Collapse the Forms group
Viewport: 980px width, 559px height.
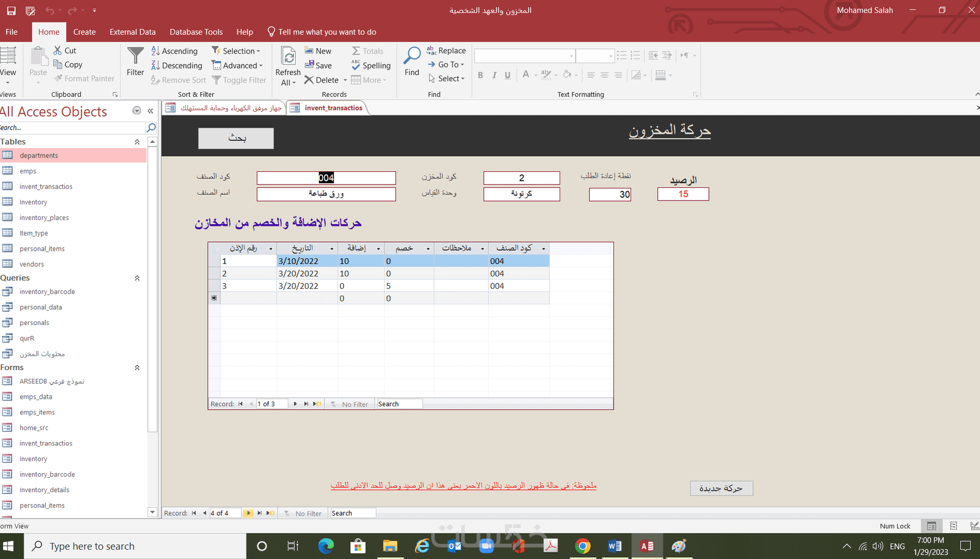click(x=137, y=368)
